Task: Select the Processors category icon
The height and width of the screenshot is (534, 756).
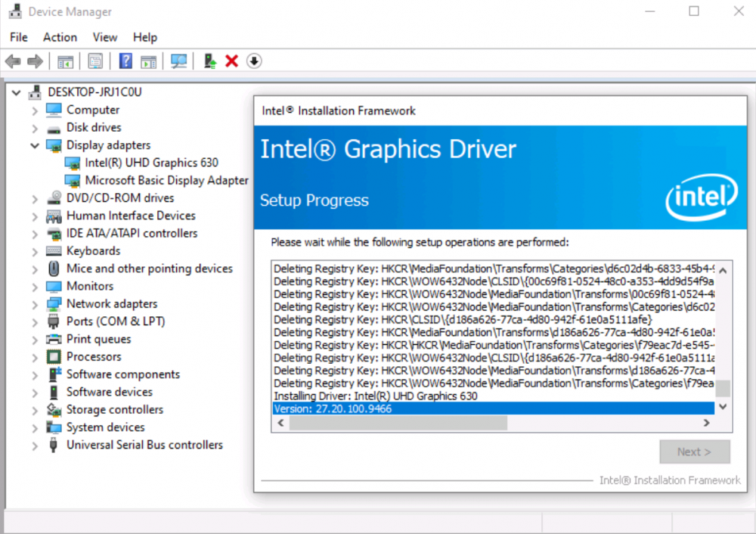Action: (x=54, y=357)
